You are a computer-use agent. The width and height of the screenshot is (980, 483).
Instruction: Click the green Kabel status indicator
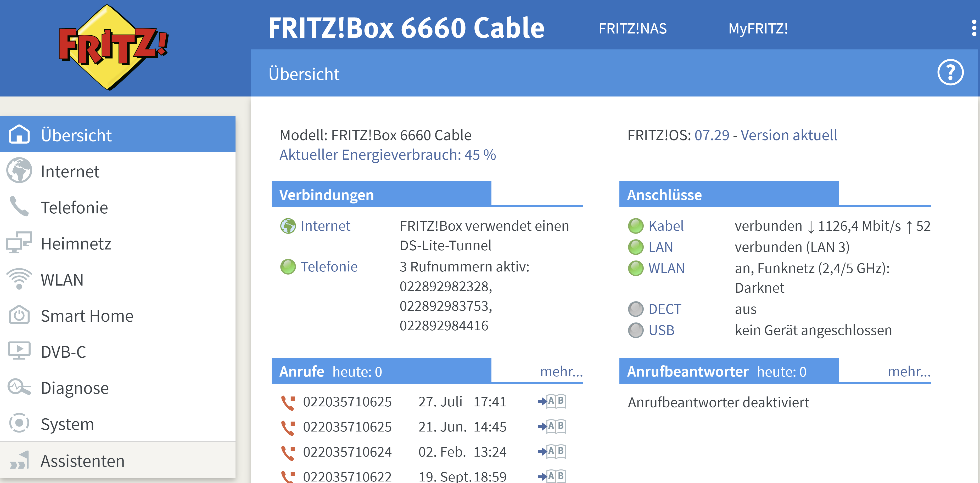(635, 226)
